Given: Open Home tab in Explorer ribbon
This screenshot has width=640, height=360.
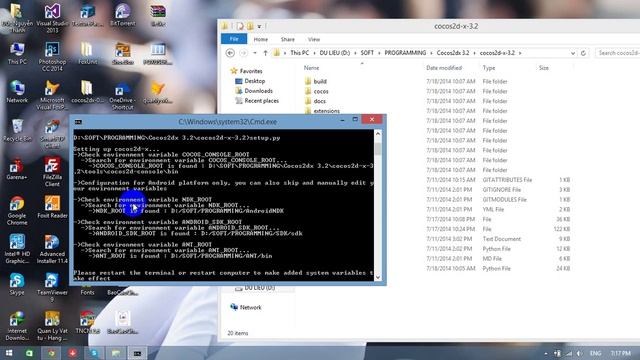Looking at the screenshot, I should coord(260,39).
